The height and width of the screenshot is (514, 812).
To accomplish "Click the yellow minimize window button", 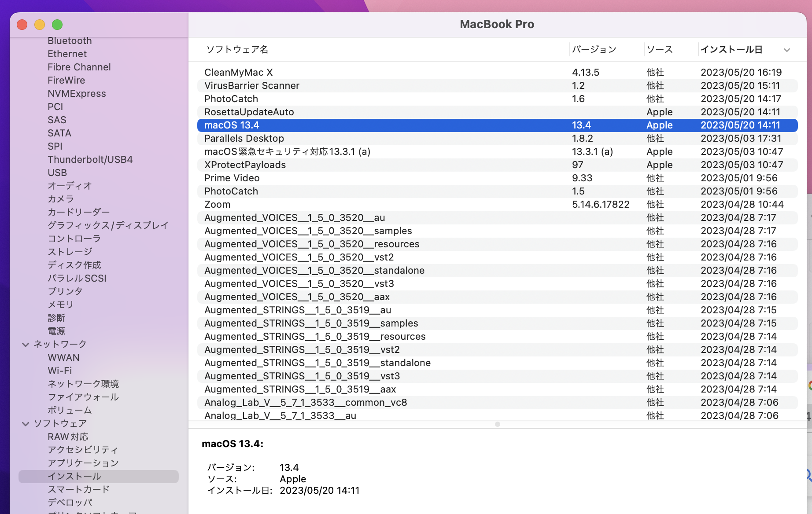I will tap(40, 25).
